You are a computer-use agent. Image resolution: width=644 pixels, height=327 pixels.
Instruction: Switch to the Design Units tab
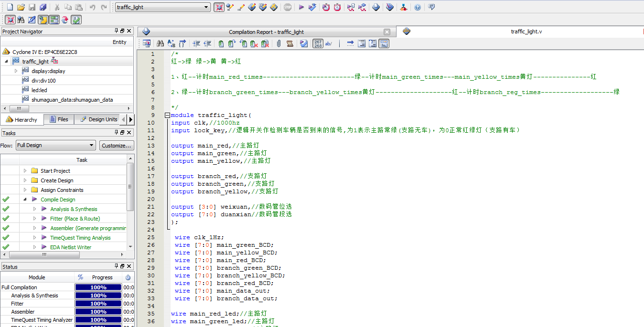point(97,119)
